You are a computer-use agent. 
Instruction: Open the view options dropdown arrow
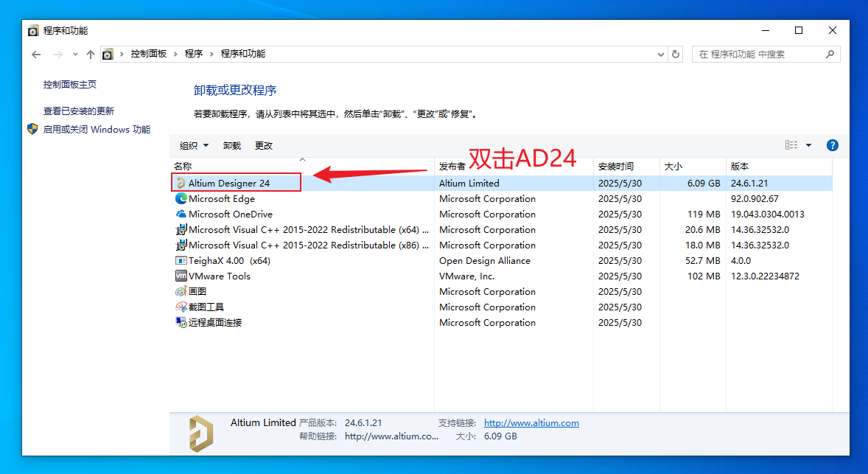809,145
